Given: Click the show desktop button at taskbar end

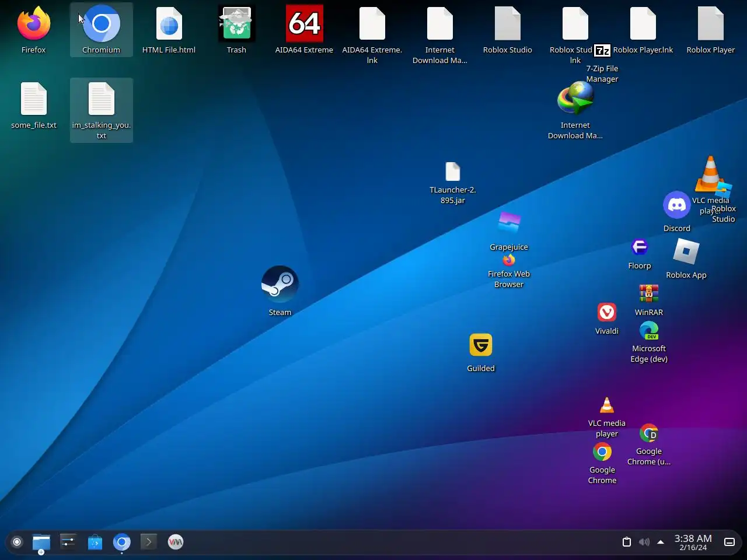Looking at the screenshot, I should 729,542.
